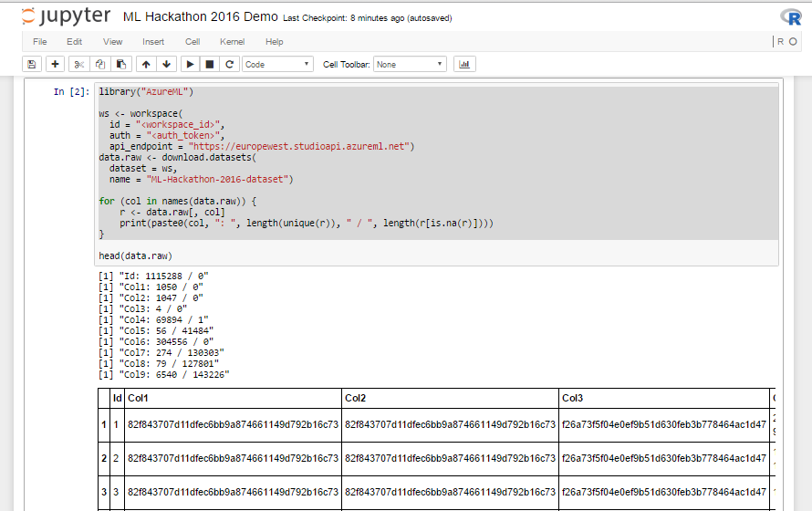This screenshot has width=812, height=511.
Task: Open the Help menu
Action: pyautogui.click(x=274, y=41)
